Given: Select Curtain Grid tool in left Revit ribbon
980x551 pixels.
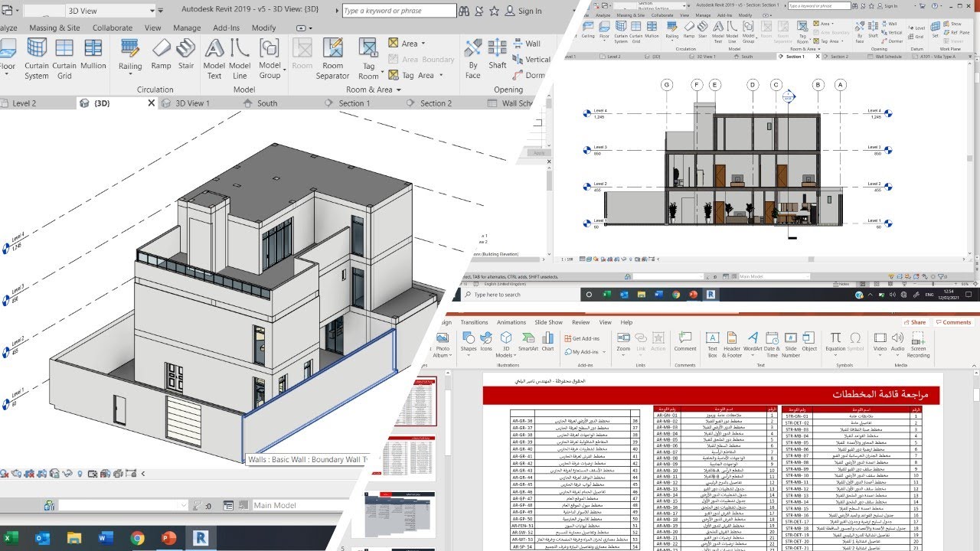Looking at the screenshot, I should (64, 58).
